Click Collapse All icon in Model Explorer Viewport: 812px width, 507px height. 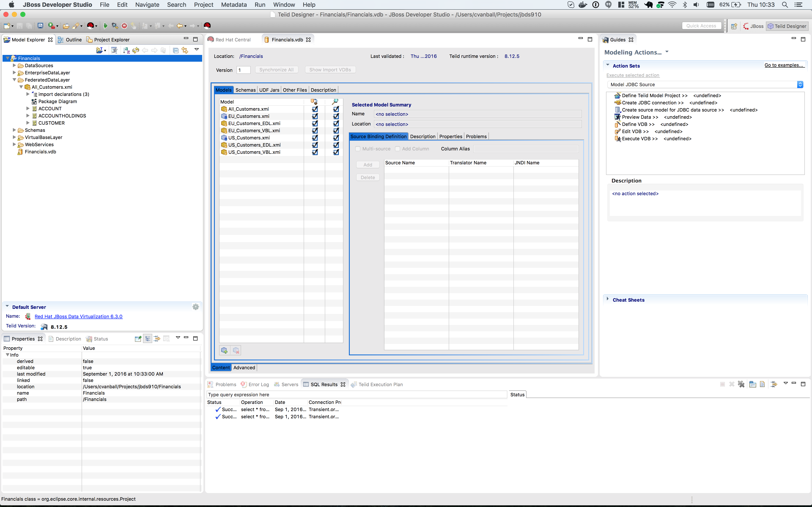click(x=176, y=50)
